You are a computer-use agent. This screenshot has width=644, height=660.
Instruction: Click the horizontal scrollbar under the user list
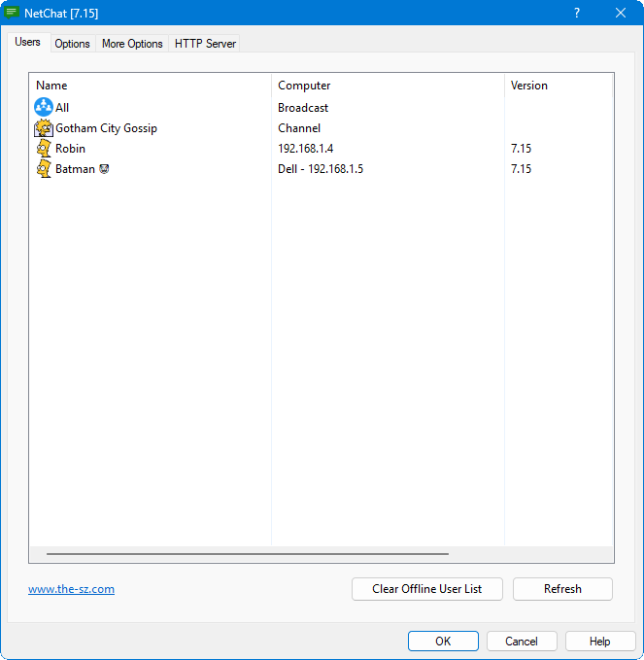(x=248, y=554)
